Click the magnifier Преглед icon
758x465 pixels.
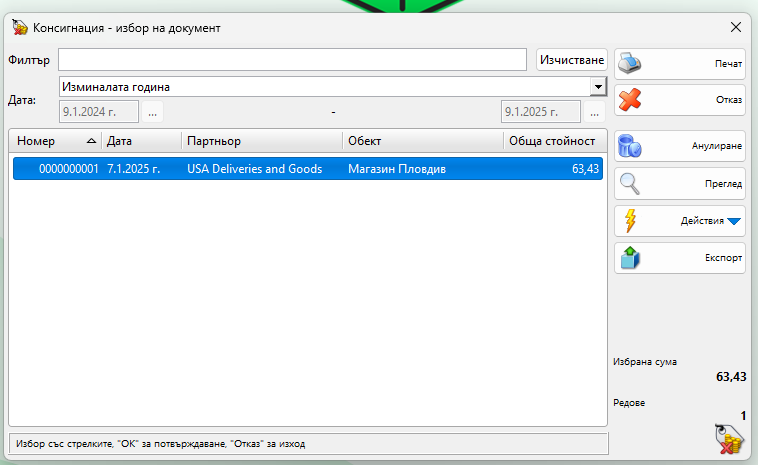[630, 184]
